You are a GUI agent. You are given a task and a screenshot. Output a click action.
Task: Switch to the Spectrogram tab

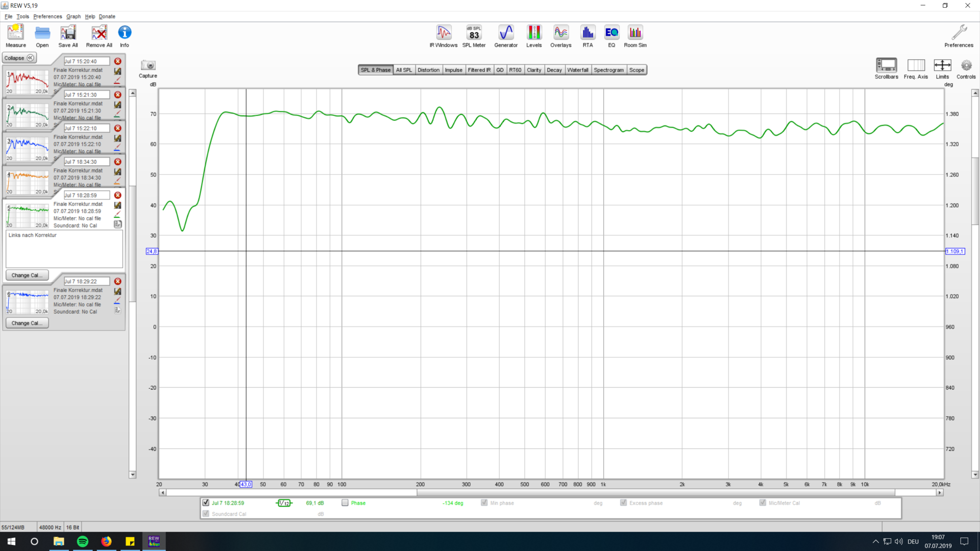[609, 70]
